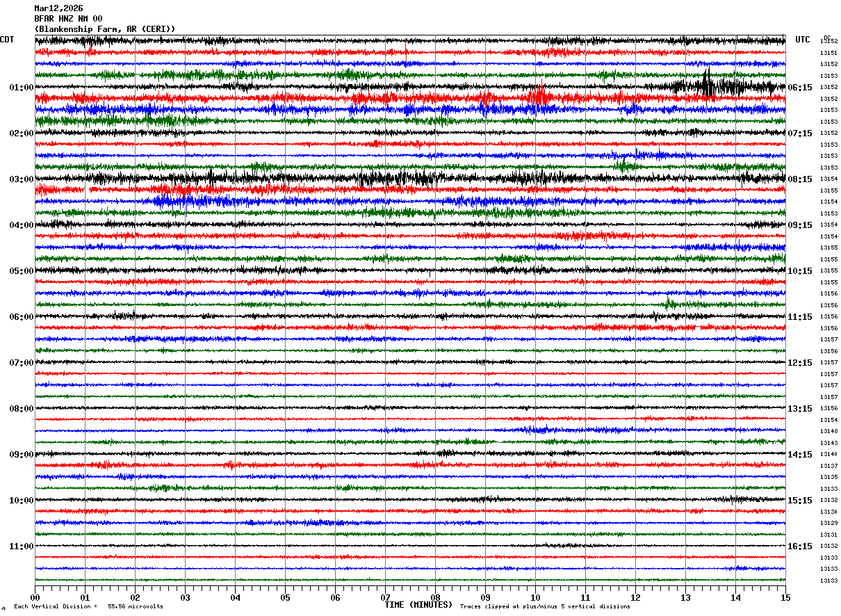Select the 01:00 CDT time label
Image resolution: width=841 pixels, height=616 pixels.
(x=22, y=88)
